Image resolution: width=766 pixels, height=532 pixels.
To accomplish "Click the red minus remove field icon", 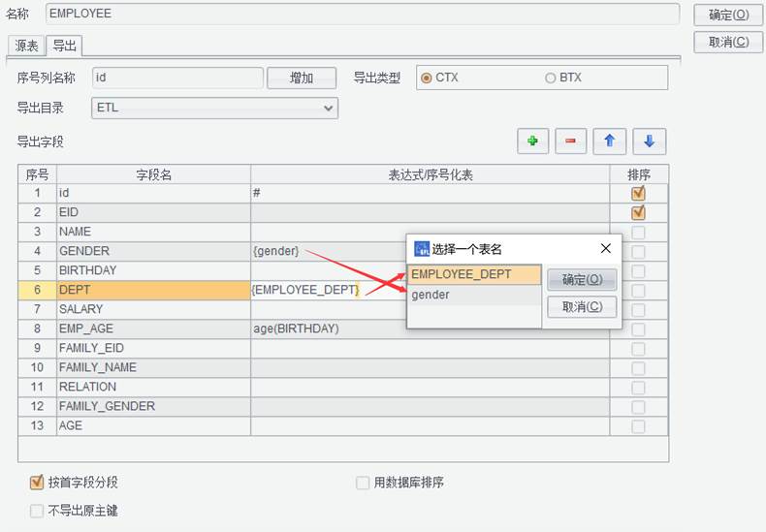I will coord(570,141).
